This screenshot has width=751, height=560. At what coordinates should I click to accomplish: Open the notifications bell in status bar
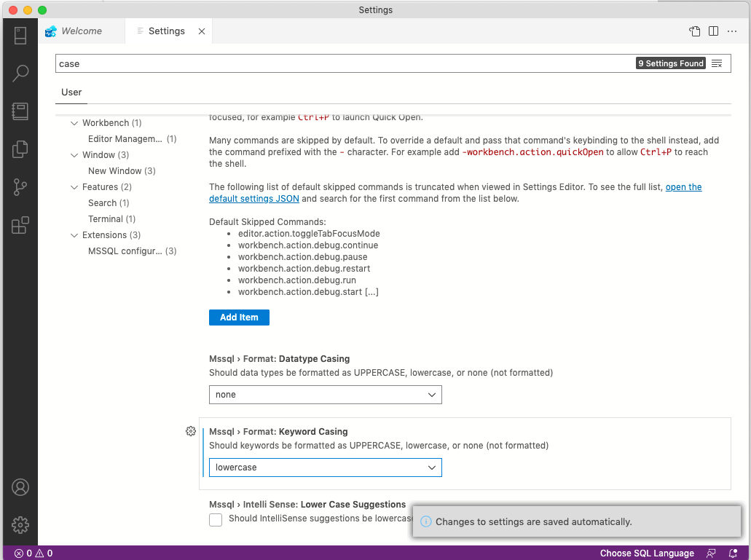[733, 553]
